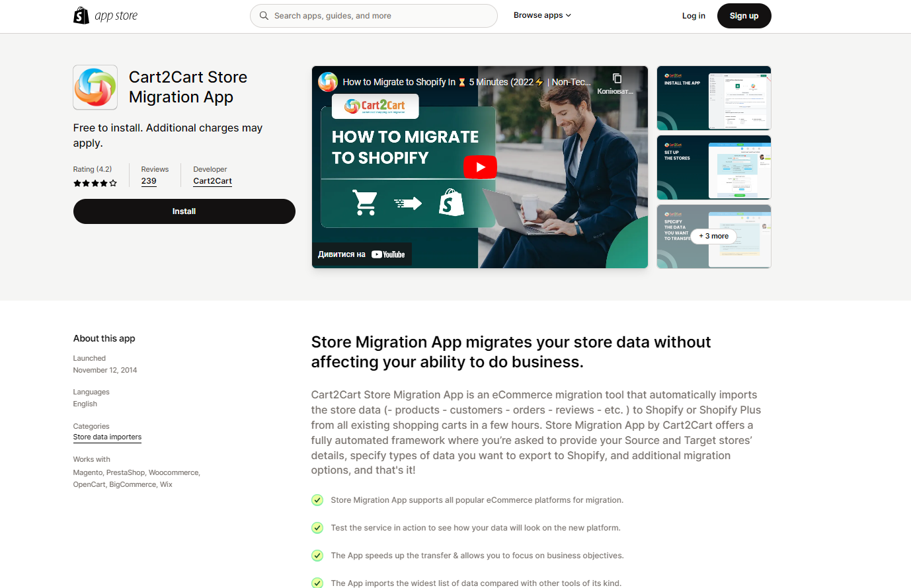This screenshot has height=588, width=911.
Task: Open the 239 reviews link
Action: [149, 181]
